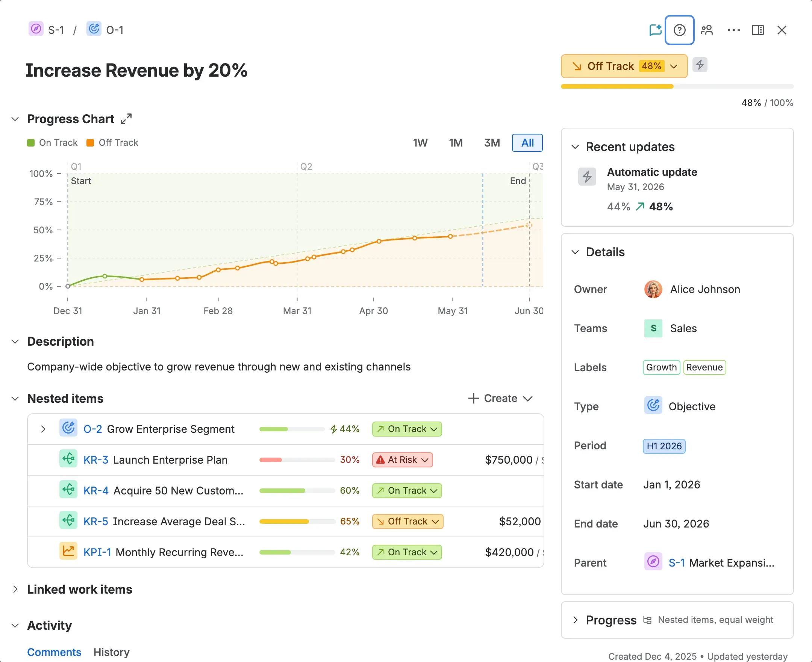
Task: Collapse the Description section
Action: [x=15, y=341]
